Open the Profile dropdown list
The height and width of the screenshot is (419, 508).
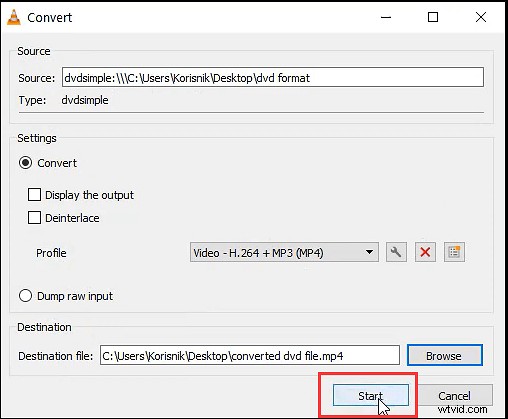(284, 252)
